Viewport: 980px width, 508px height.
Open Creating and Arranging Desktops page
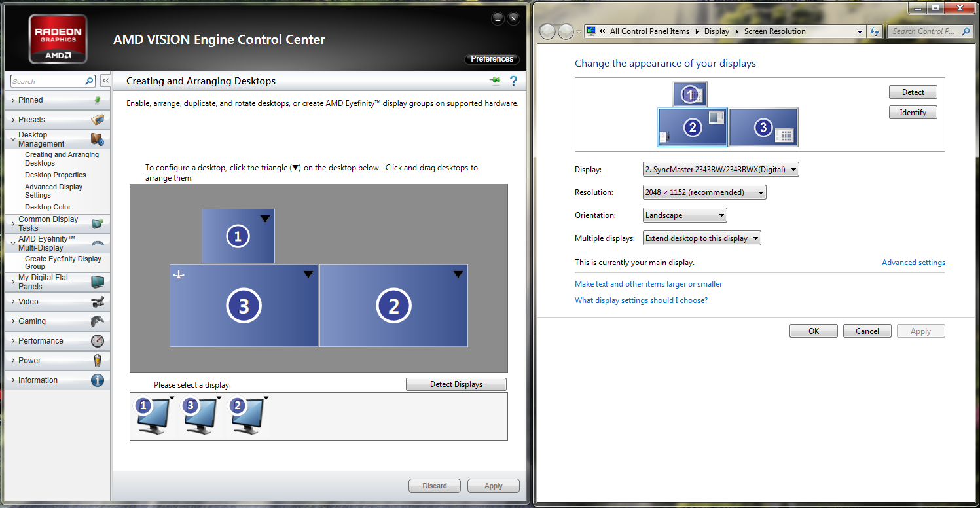pyautogui.click(x=62, y=159)
